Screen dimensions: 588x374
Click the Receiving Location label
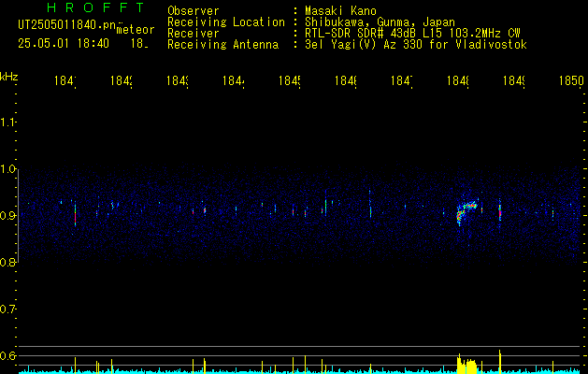click(x=226, y=22)
